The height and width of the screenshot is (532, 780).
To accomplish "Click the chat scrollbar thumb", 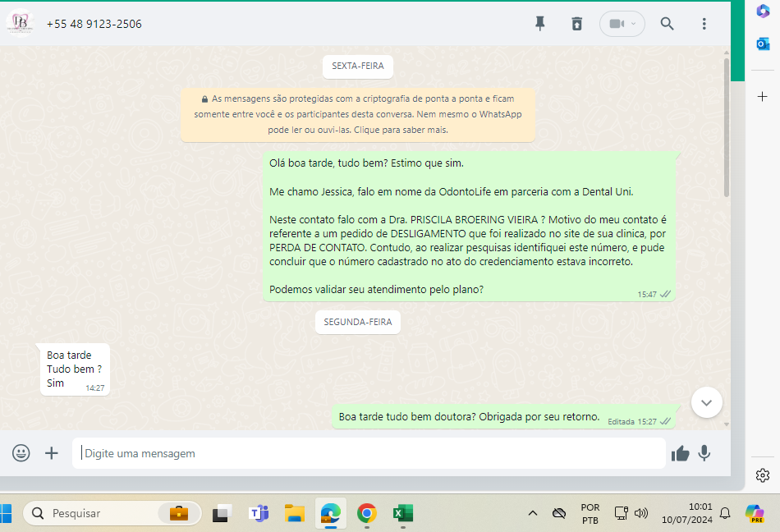I will pyautogui.click(x=727, y=126).
